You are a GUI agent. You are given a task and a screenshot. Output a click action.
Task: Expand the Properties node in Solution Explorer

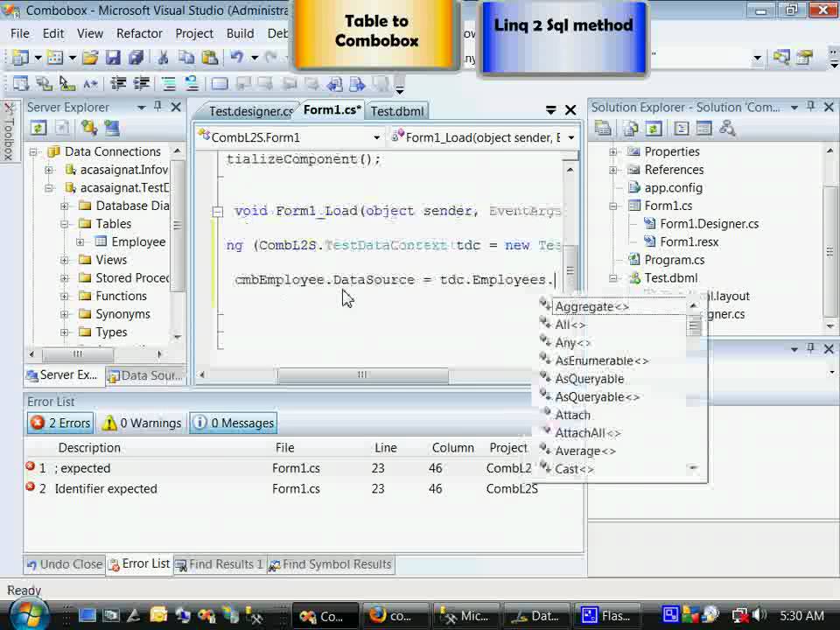click(x=612, y=152)
